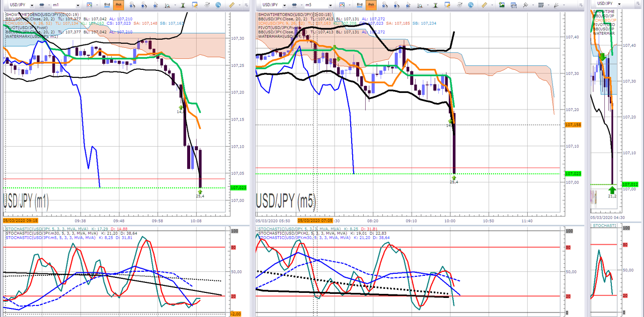Click green 107,023 price label on m5 axis
This screenshot has height=317, width=644.
tap(574, 174)
